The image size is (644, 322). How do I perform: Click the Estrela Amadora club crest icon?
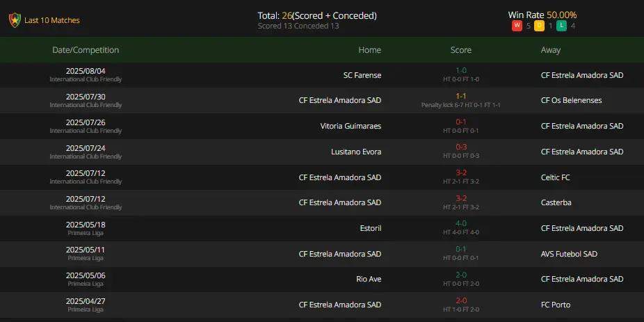pyautogui.click(x=15, y=20)
